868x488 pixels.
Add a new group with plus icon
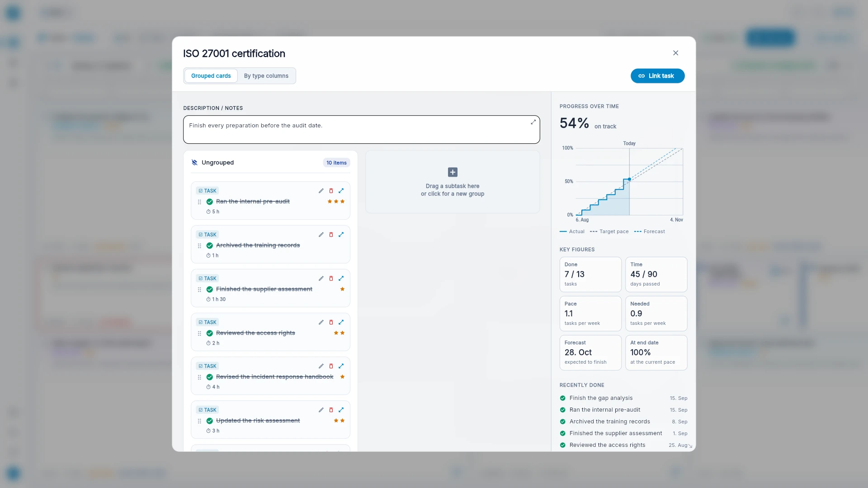pyautogui.click(x=453, y=172)
